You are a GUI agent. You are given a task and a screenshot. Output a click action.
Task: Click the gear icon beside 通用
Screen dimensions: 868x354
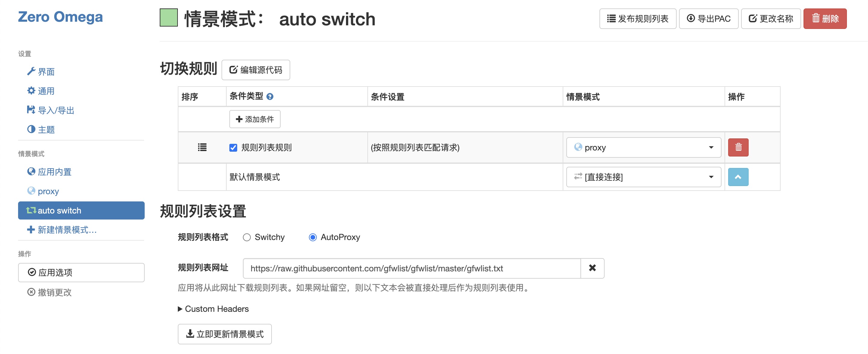tap(31, 90)
